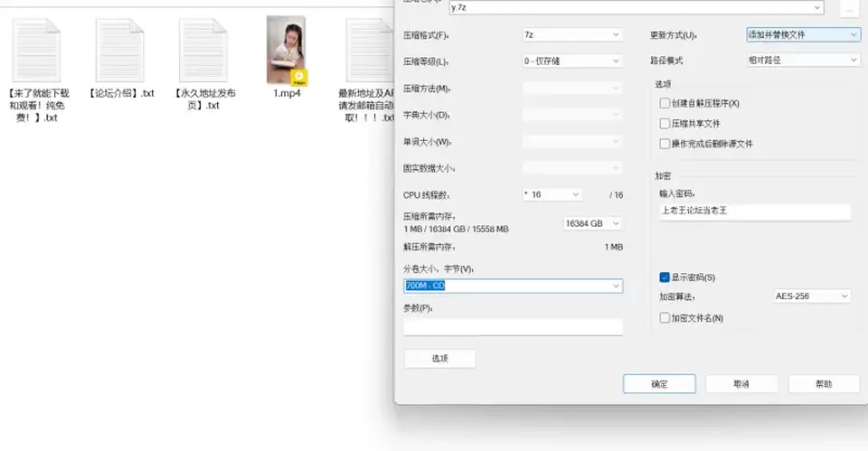The height and width of the screenshot is (451, 868).
Task: Enable the 创建自解压程序(X) checkbox
Action: [x=665, y=103]
